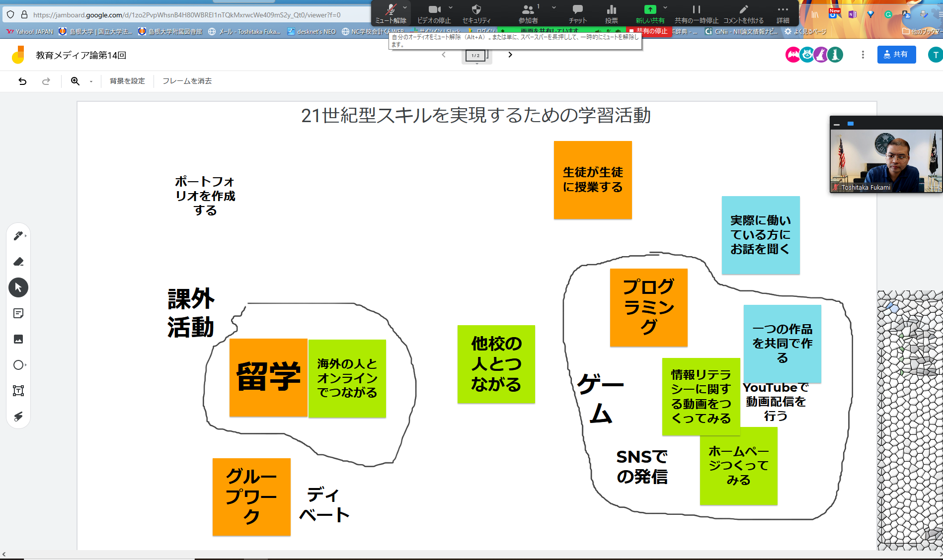The image size is (943, 560).
Task: Activate the Select arrow tool
Action: point(18,287)
